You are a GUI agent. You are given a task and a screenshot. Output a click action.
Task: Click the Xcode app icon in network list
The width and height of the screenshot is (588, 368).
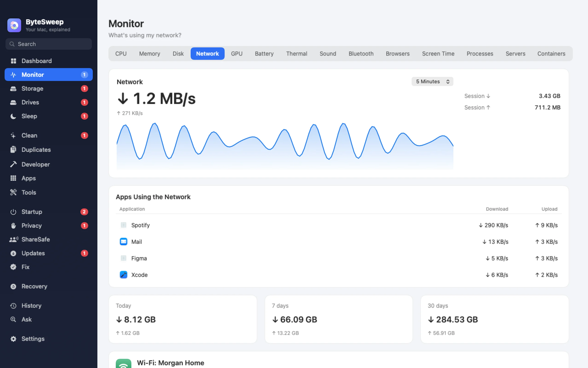click(x=123, y=275)
